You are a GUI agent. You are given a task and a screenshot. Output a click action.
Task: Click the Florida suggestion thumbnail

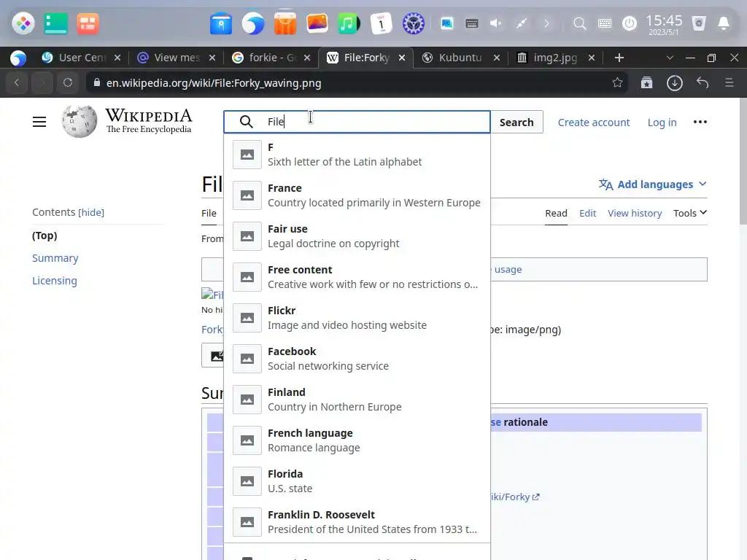[247, 481]
